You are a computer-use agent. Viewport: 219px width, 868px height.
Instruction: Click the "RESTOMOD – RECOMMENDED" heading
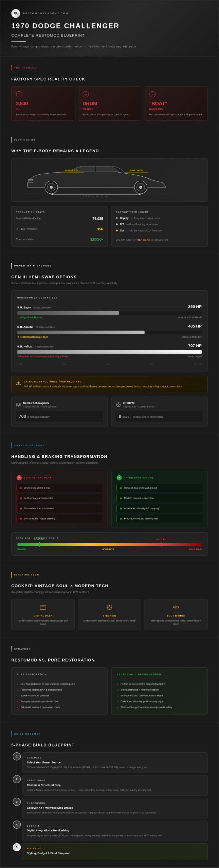click(x=139, y=674)
